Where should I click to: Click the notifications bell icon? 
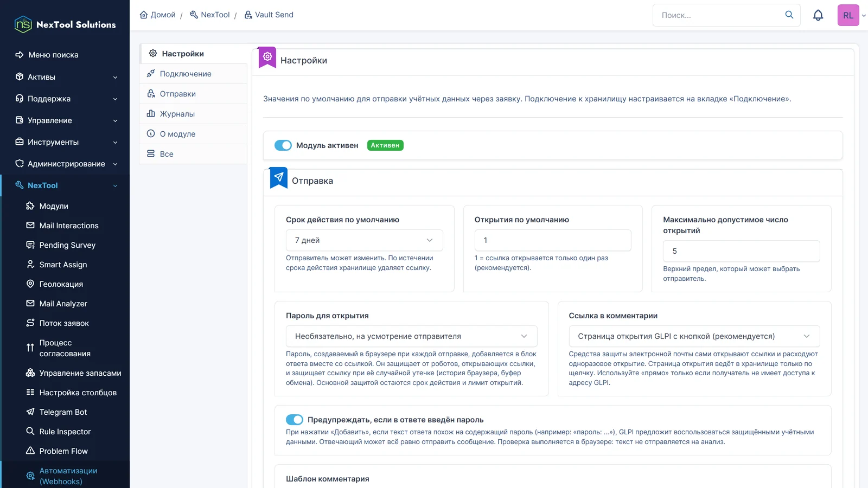(x=818, y=15)
